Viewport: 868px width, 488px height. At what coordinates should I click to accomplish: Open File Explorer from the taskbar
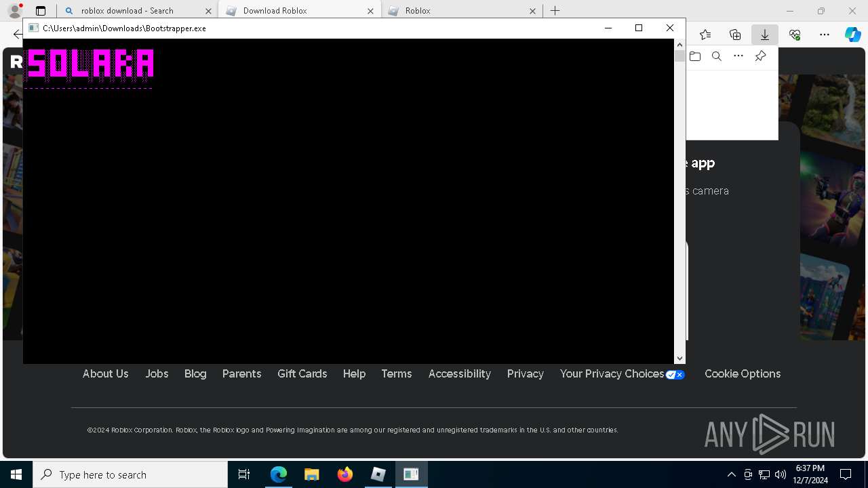[312, 474]
